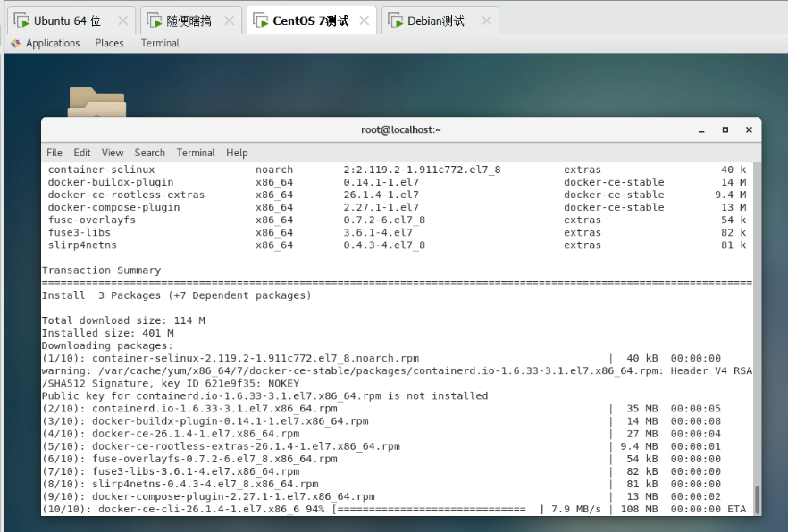788x532 pixels.
Task: Click the 7.9 MB/s download speed
Action: coord(576,509)
